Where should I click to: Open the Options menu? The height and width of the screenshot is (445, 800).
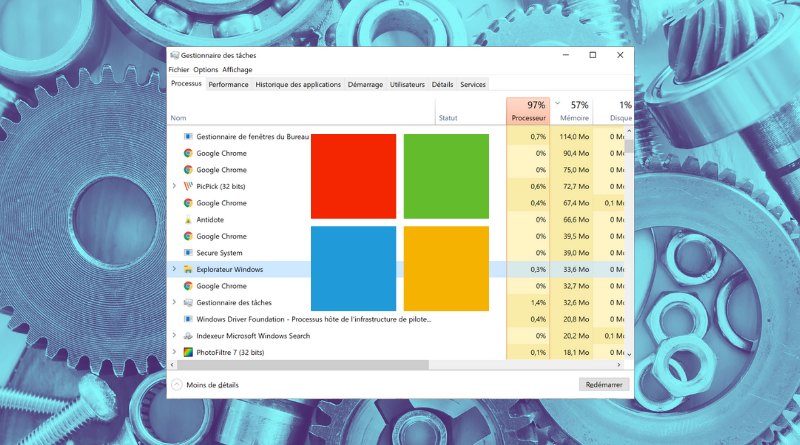[206, 69]
